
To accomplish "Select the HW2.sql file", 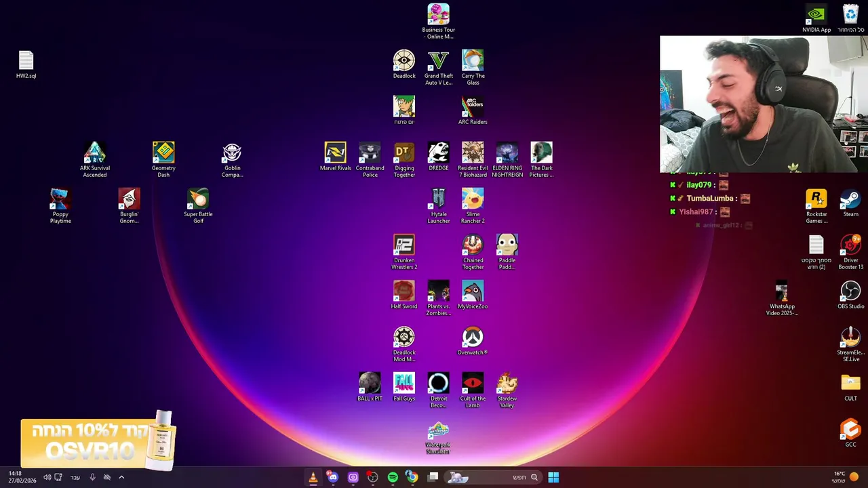I will click(26, 64).
